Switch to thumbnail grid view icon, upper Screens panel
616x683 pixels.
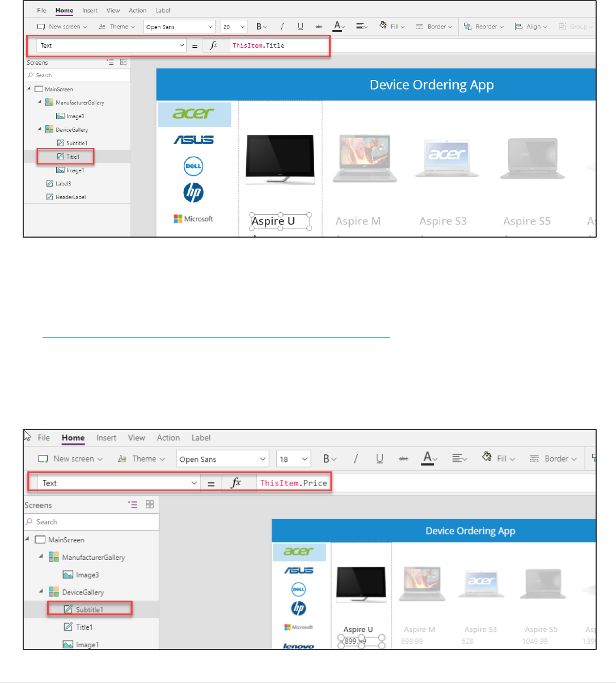(123, 62)
